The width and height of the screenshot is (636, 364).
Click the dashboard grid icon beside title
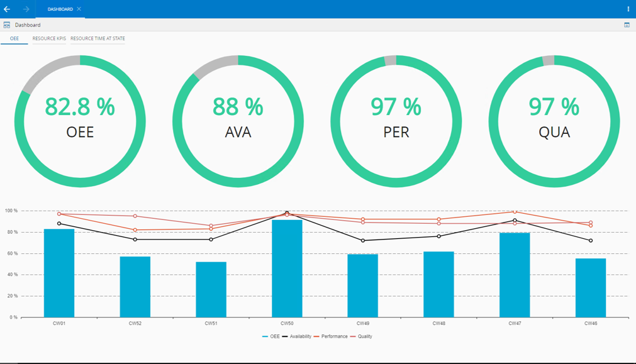(7, 25)
